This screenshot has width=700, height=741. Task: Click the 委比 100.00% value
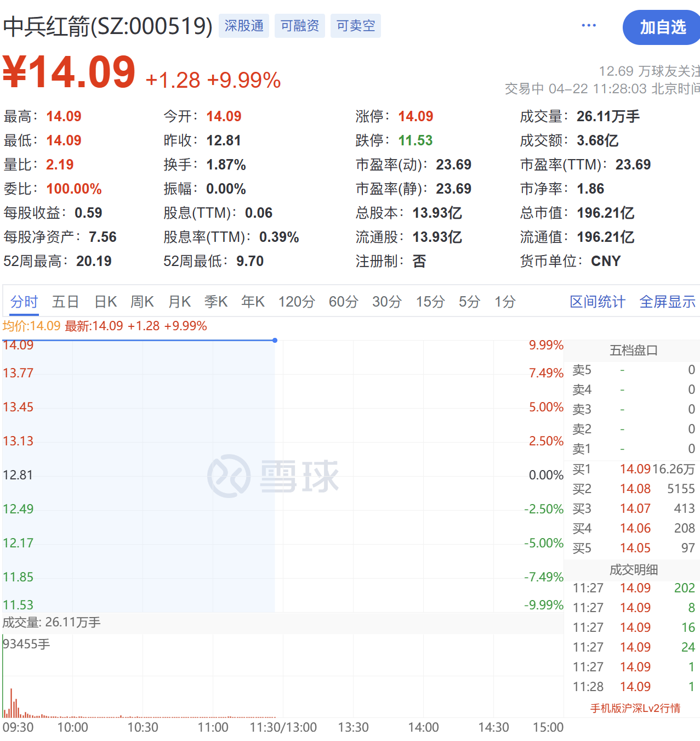click(74, 189)
